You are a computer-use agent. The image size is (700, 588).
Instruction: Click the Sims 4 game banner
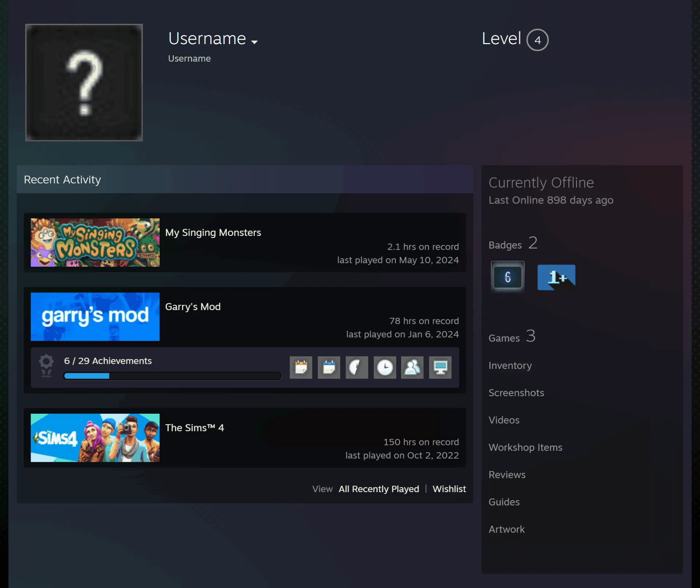pos(95,438)
